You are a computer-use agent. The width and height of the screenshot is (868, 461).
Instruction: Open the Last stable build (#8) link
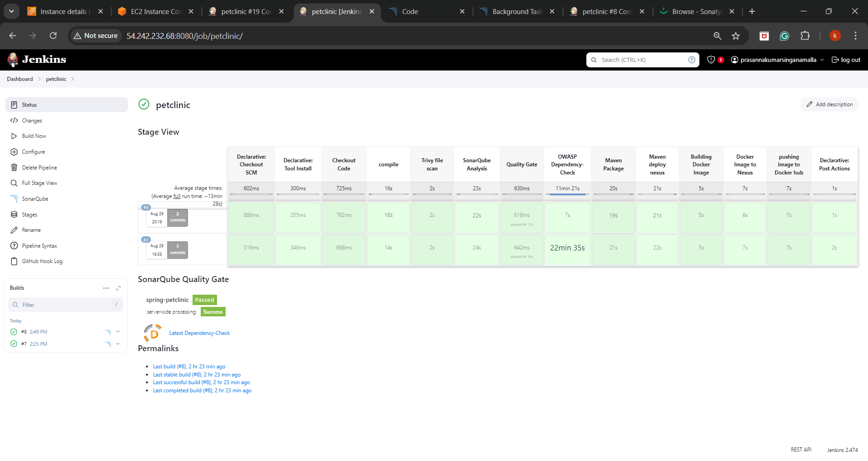pos(196,375)
